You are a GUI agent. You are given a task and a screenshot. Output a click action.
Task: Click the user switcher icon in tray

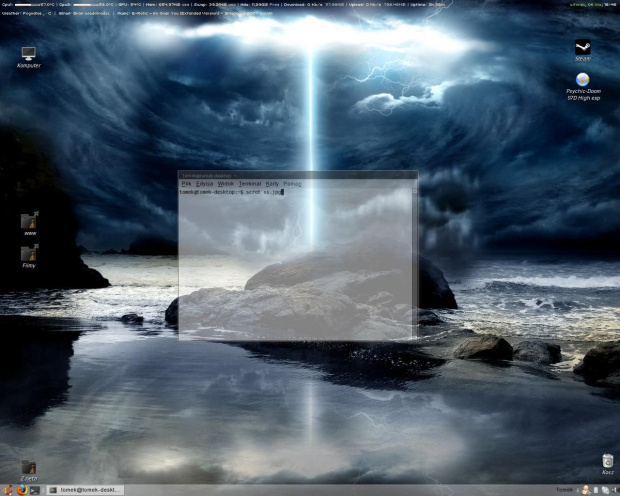pyautogui.click(x=586, y=490)
